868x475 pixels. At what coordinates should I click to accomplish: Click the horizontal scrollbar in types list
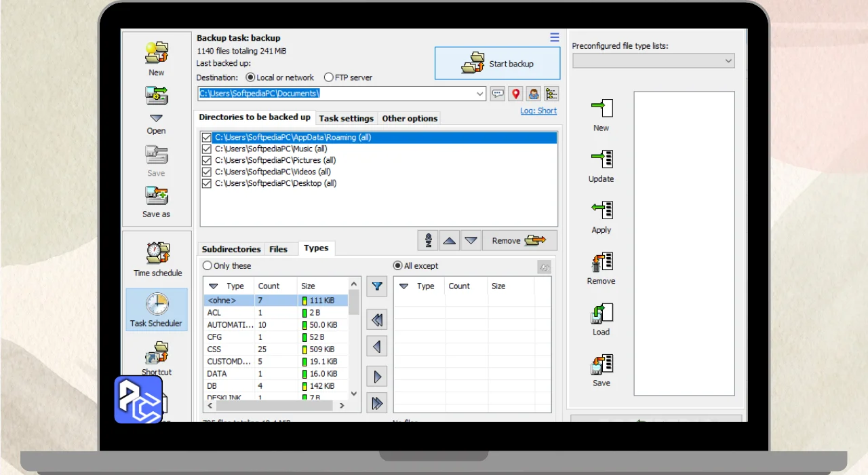(275, 405)
